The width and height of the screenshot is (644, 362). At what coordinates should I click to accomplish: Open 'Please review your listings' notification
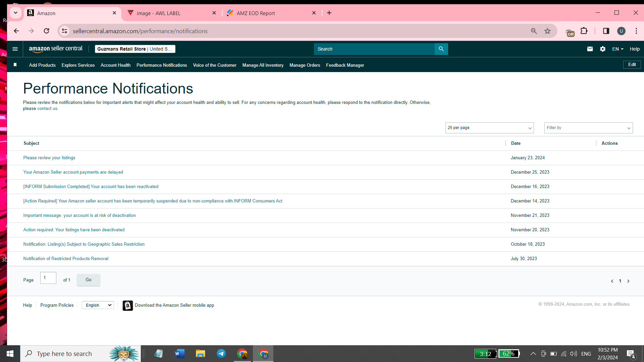[49, 158]
